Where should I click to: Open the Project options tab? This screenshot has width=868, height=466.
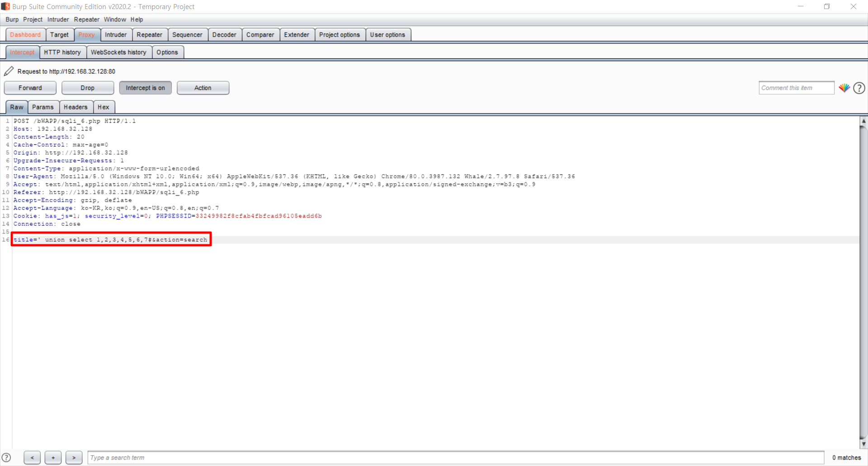(x=340, y=35)
